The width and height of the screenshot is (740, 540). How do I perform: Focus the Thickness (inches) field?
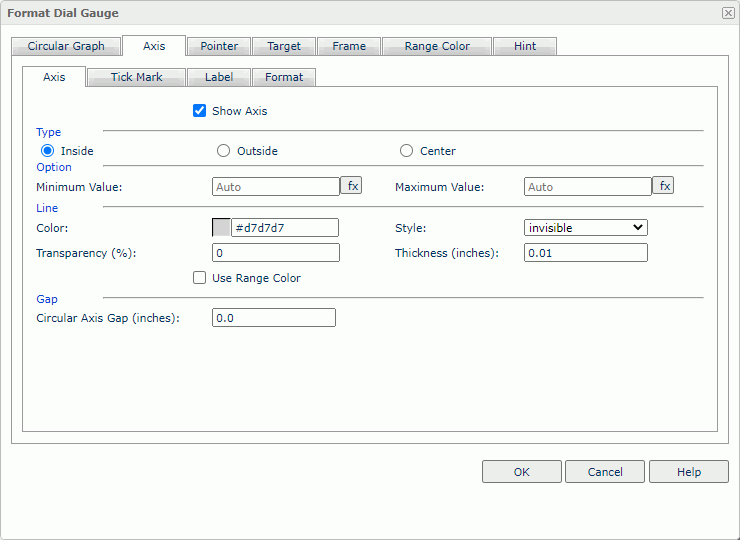click(585, 253)
